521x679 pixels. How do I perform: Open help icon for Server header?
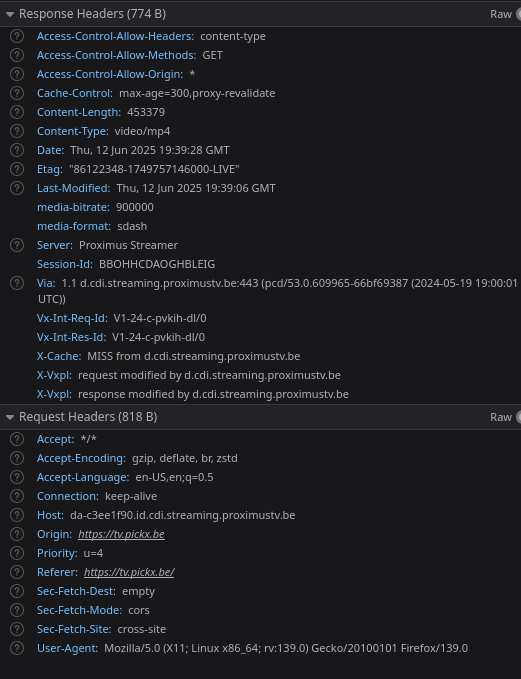coord(17,245)
